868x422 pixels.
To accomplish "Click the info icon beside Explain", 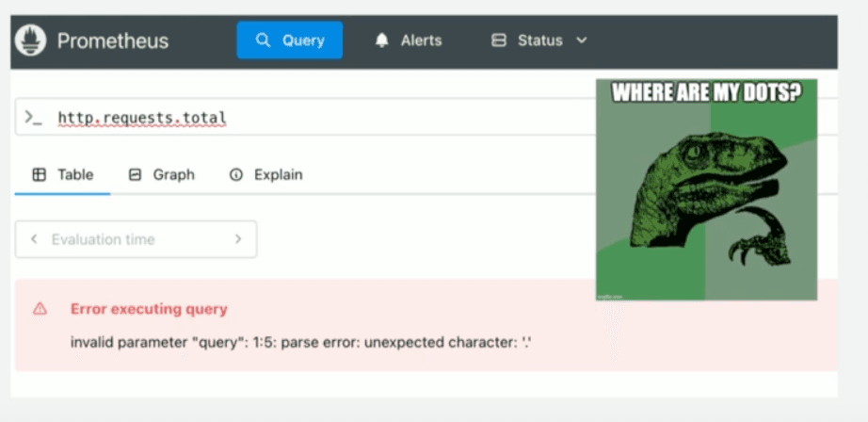I will 236,175.
